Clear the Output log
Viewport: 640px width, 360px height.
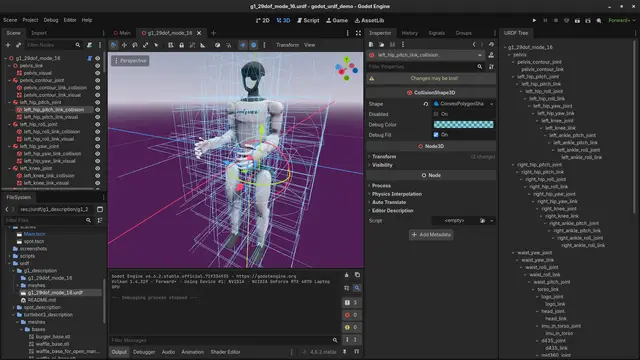pyautogui.click(x=347, y=275)
